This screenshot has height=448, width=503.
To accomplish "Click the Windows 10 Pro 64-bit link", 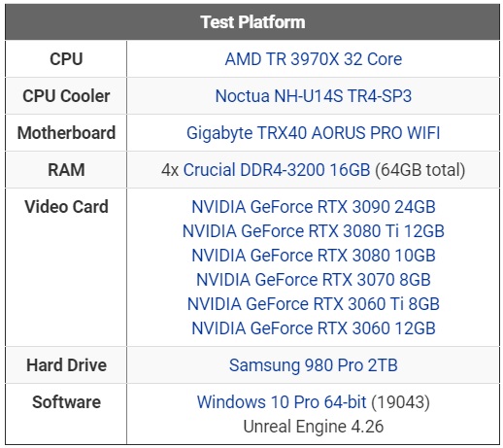I will (x=282, y=402).
